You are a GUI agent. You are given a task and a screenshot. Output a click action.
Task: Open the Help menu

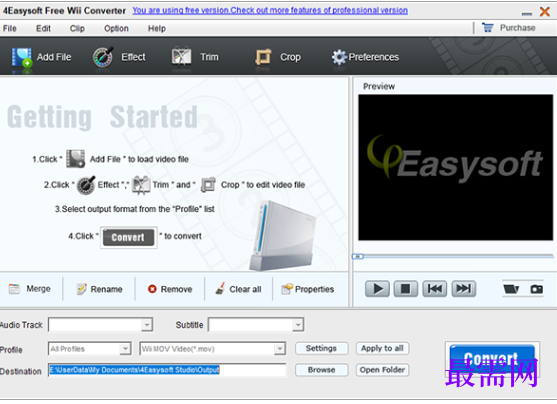click(x=157, y=28)
